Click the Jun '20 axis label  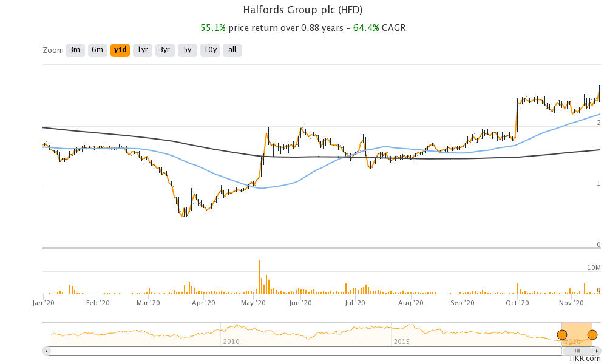pos(300,303)
